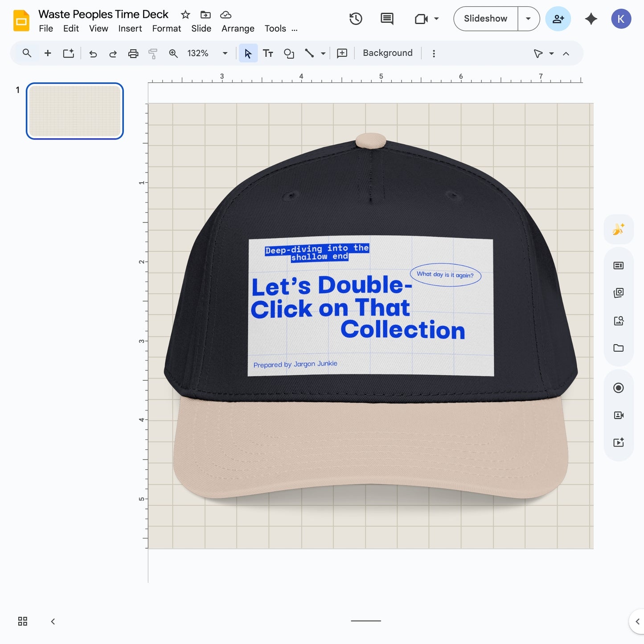
Task: Redo the last action
Action: click(113, 53)
